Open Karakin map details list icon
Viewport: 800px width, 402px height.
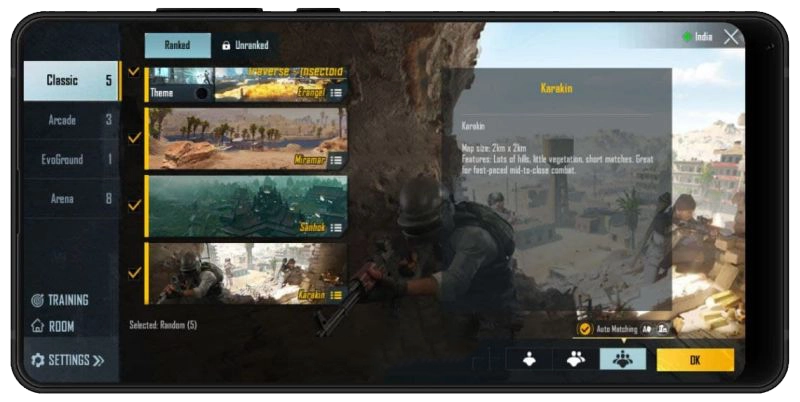(336, 295)
